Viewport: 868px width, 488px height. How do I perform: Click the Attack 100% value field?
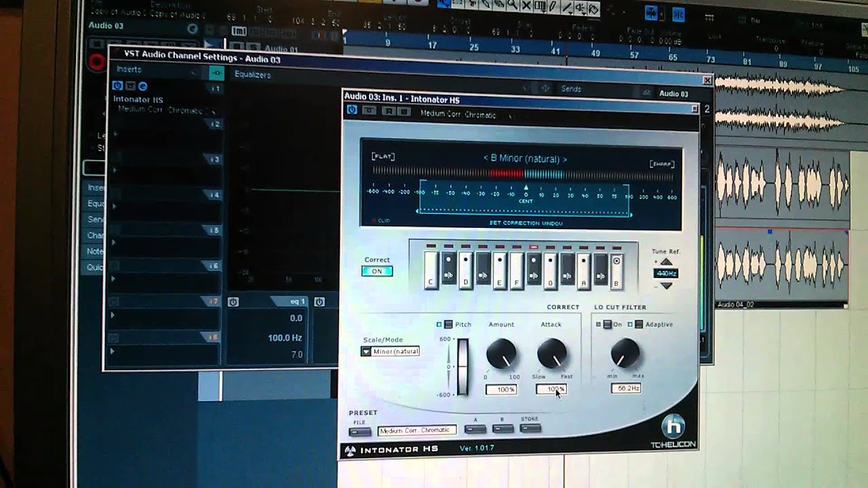pyautogui.click(x=551, y=389)
